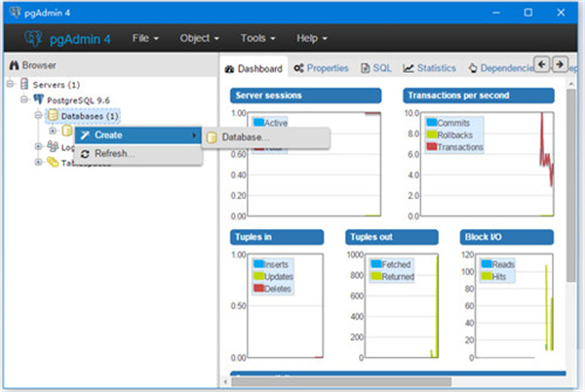Click the Deletes legend color swatch

(259, 289)
